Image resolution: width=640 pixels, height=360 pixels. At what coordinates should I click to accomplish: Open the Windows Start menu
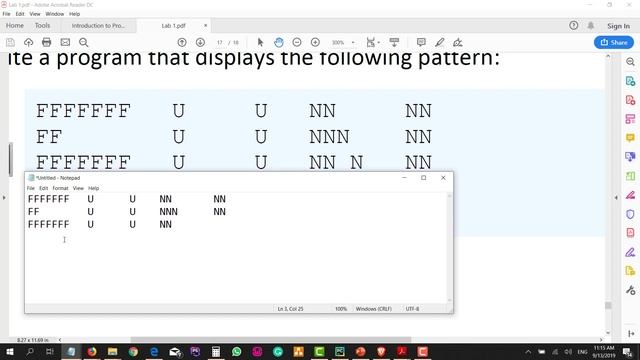point(9,351)
